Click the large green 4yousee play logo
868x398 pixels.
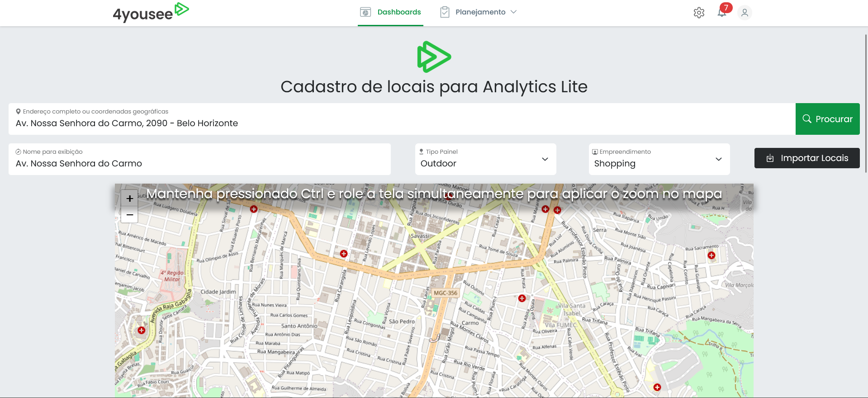[434, 57]
